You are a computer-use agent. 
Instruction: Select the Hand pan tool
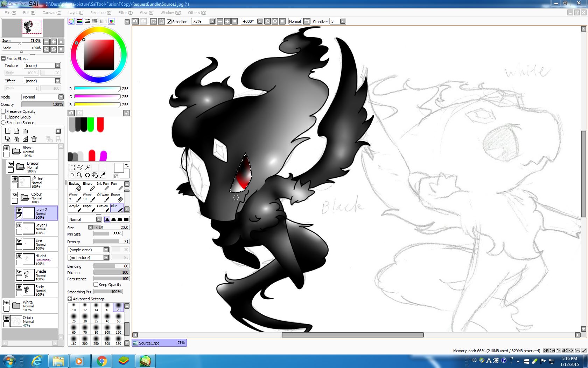click(95, 175)
